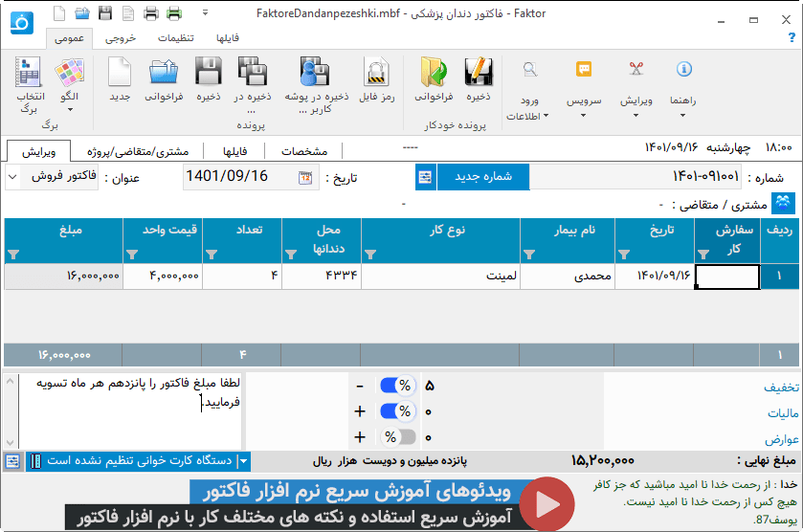Switch to the خروجی ribbon tab
803x532 pixels.
121,38
